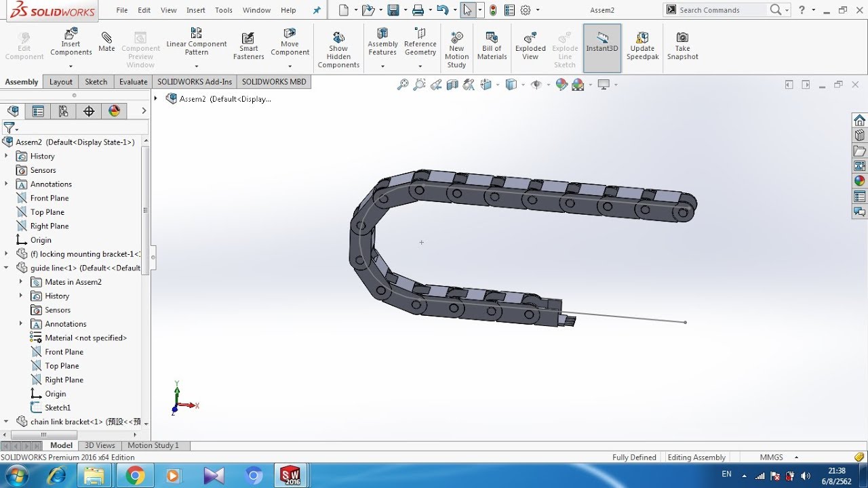This screenshot has width=868, height=488.
Task: Open SOLIDWORKS Resources home icon
Action: pyautogui.click(x=859, y=120)
